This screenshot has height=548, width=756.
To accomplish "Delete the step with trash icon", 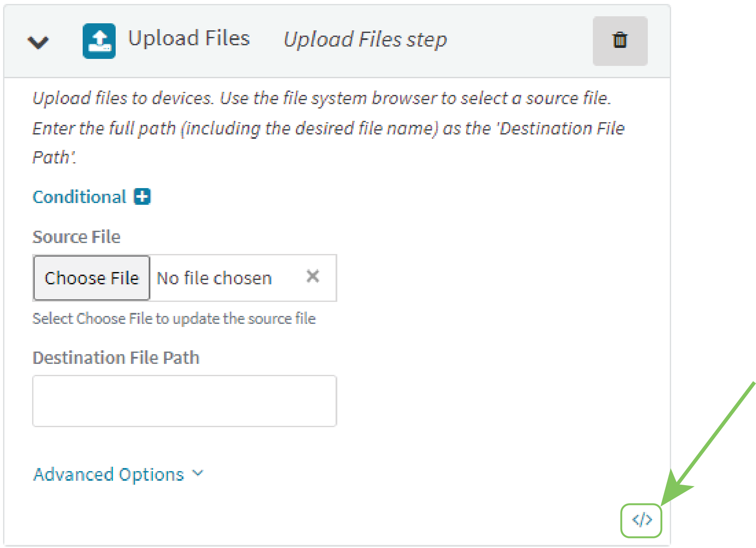I will pos(620,40).
